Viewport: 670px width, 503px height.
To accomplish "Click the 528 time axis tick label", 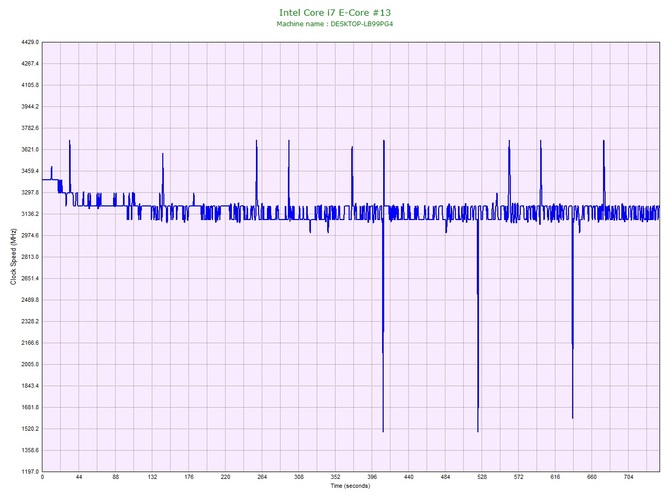I will click(482, 477).
